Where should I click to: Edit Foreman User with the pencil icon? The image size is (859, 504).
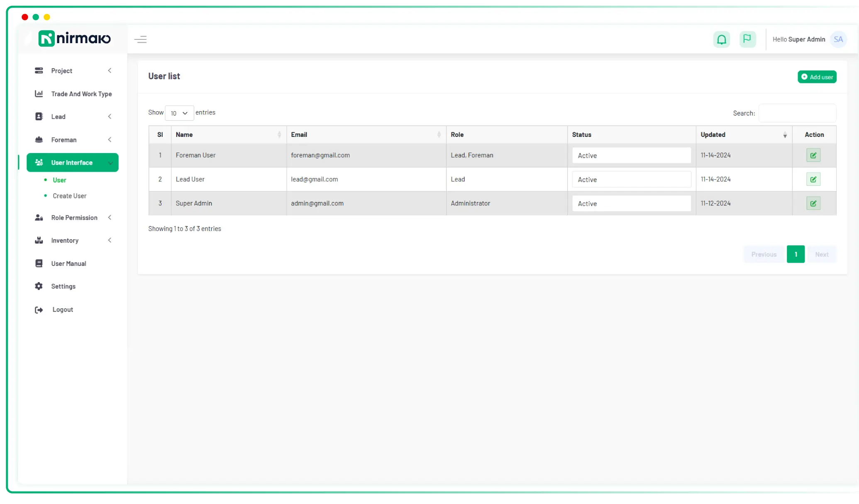click(x=813, y=155)
